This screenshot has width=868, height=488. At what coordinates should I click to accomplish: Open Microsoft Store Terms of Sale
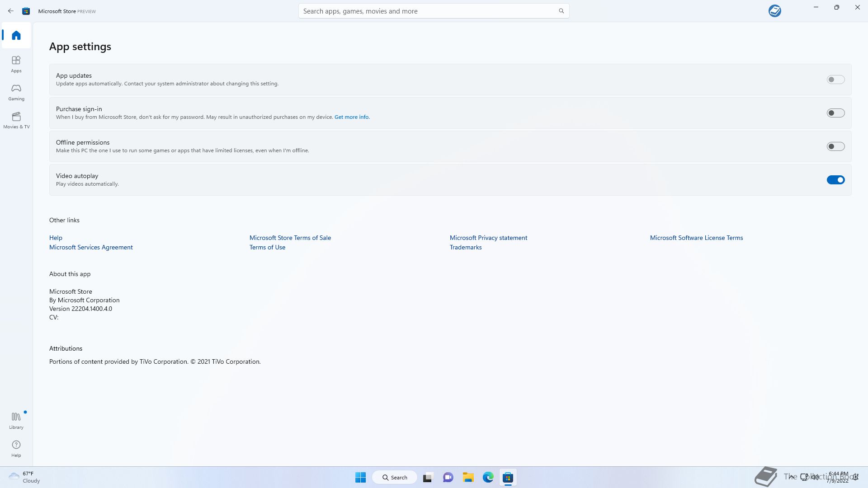coord(290,238)
